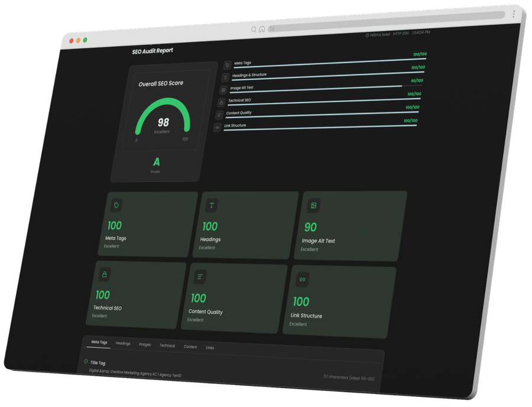Click the '100/100' value on Meta Tags row
532x407 pixels.
coord(420,54)
